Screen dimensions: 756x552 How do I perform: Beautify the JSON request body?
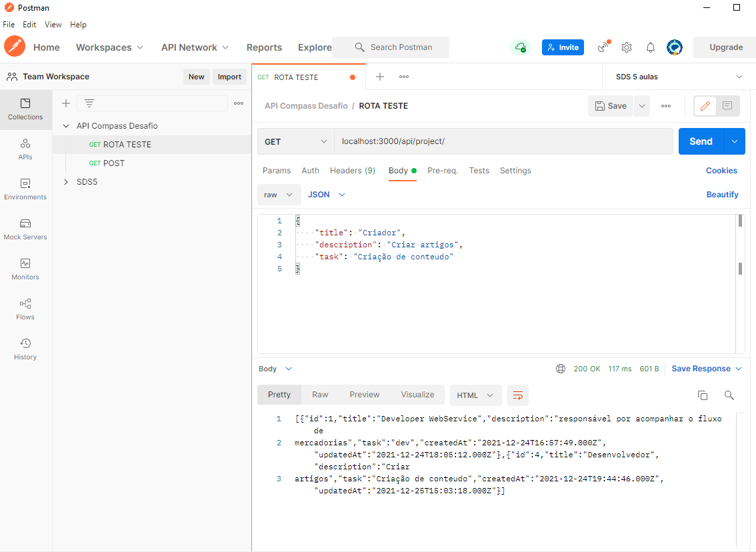[x=722, y=194]
